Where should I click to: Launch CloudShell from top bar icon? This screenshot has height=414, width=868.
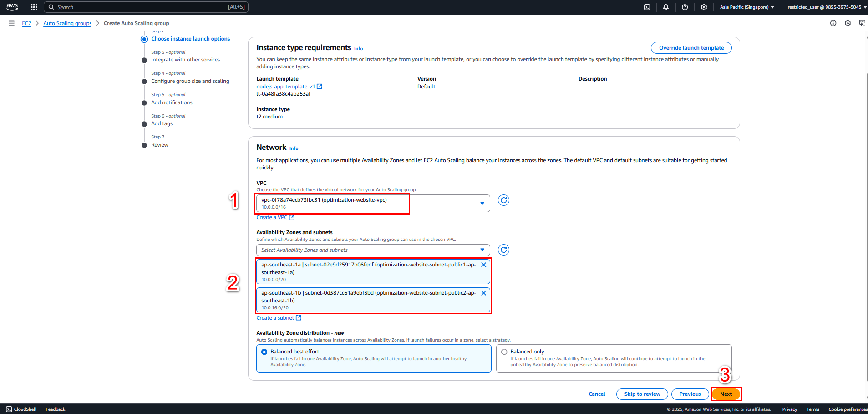pyautogui.click(x=647, y=7)
